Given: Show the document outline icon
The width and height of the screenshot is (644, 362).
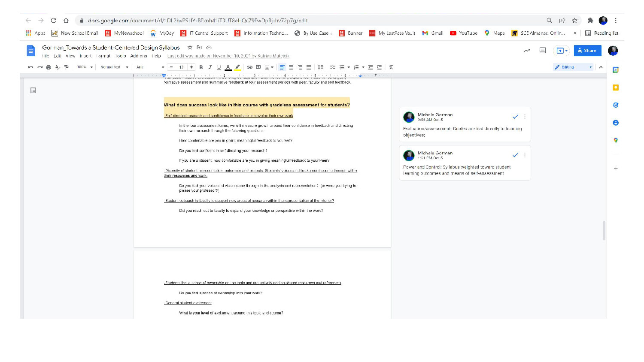Looking at the screenshot, I should point(33,90).
